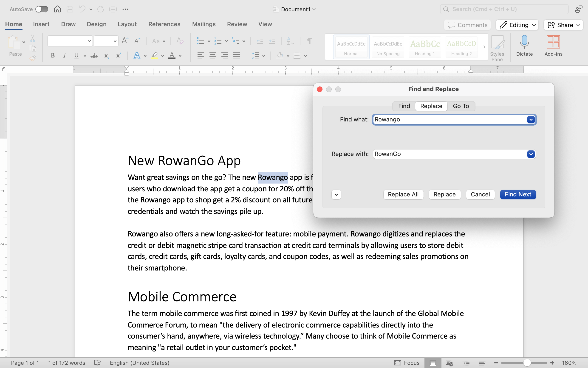Switch to Print Layout view in status bar
This screenshot has height=368, width=588.
(433, 363)
